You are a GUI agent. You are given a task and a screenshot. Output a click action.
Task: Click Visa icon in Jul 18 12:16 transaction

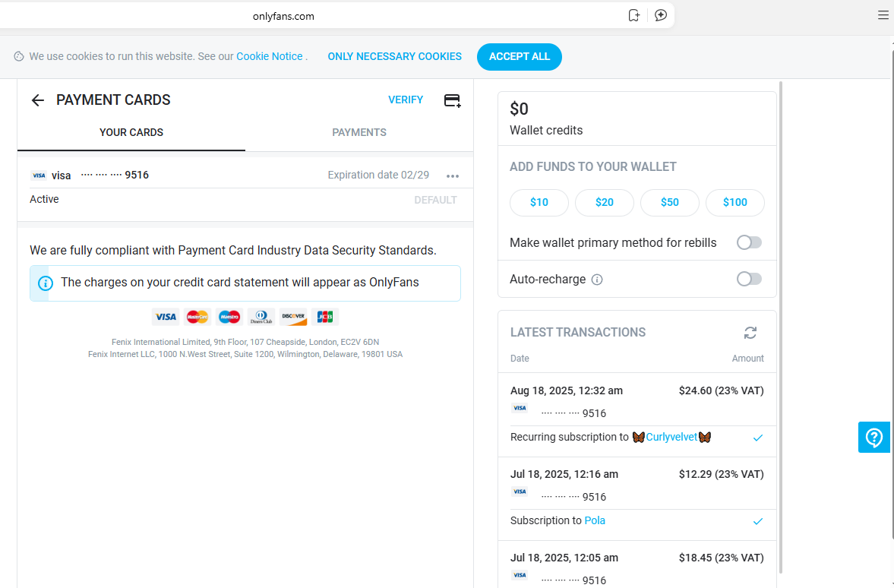(520, 491)
